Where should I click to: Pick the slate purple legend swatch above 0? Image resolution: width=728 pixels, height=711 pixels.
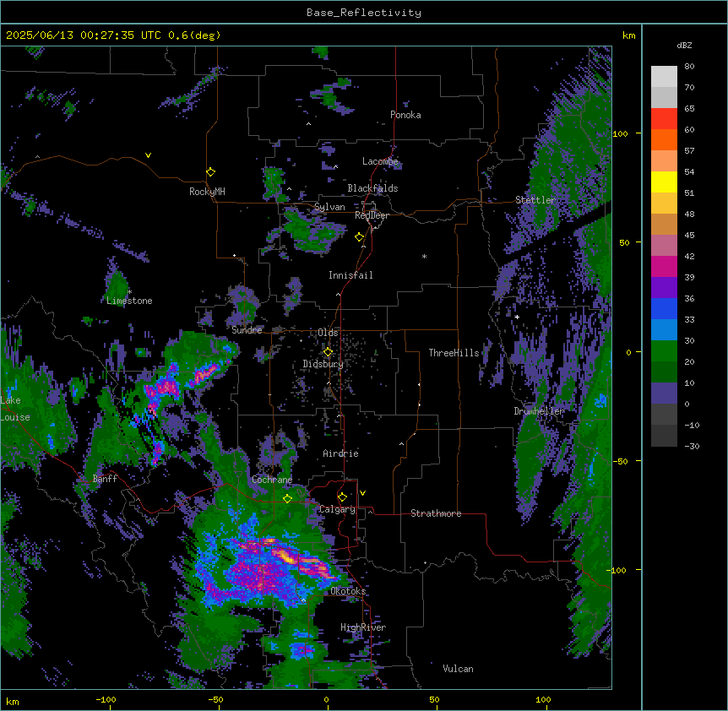click(664, 393)
